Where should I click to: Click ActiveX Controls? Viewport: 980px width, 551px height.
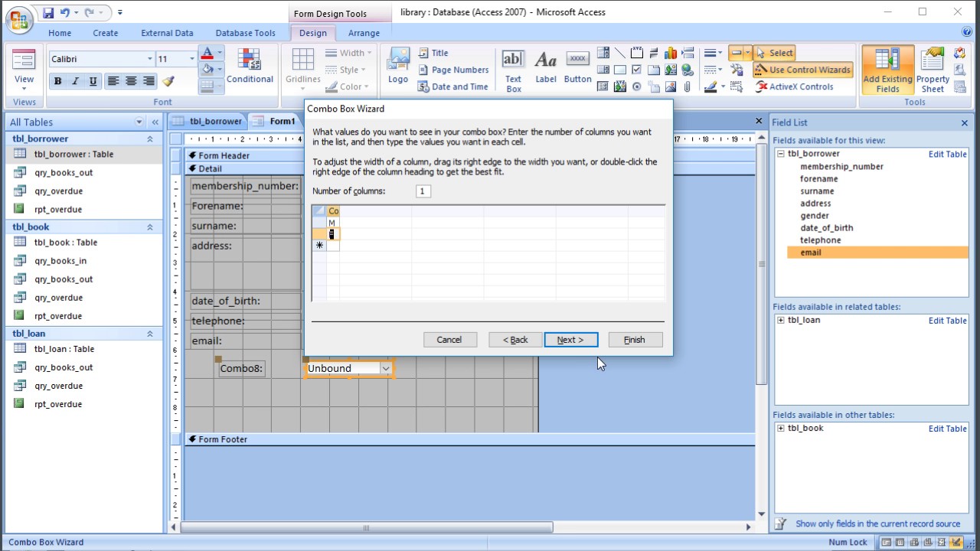(x=794, y=86)
